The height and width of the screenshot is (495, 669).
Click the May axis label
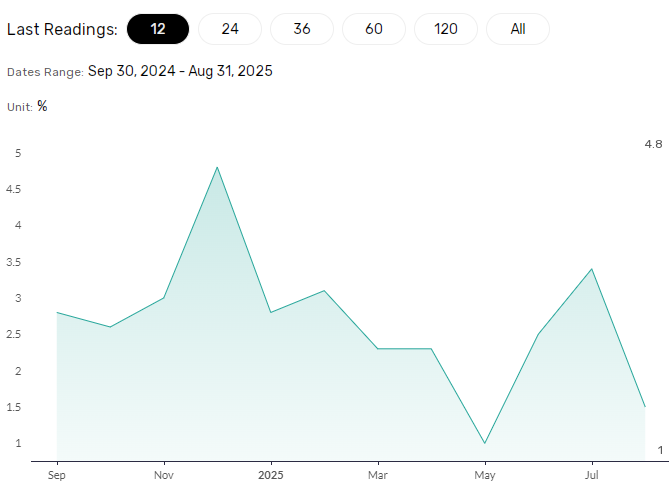click(485, 475)
